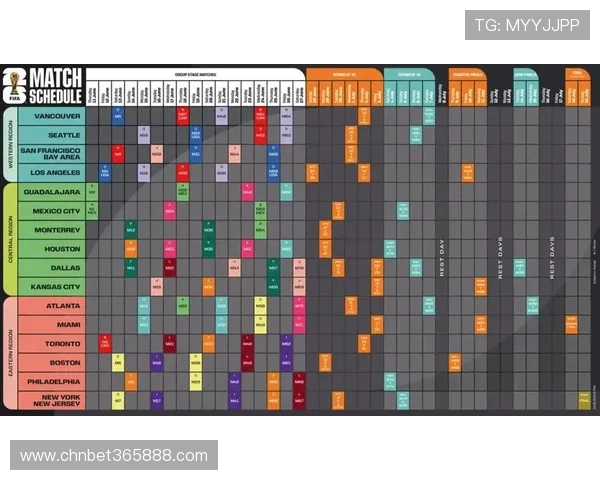Open the Group Stage Matches header tab

coord(196,74)
